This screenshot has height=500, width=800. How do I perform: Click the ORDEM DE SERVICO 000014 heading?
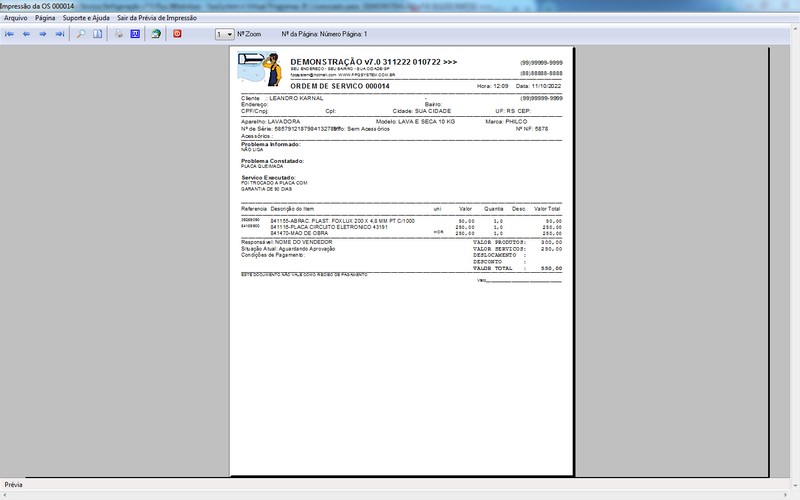340,86
